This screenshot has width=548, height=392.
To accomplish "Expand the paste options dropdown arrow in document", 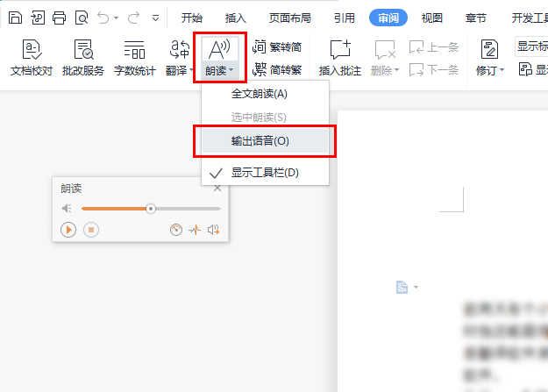I will pyautogui.click(x=416, y=287).
